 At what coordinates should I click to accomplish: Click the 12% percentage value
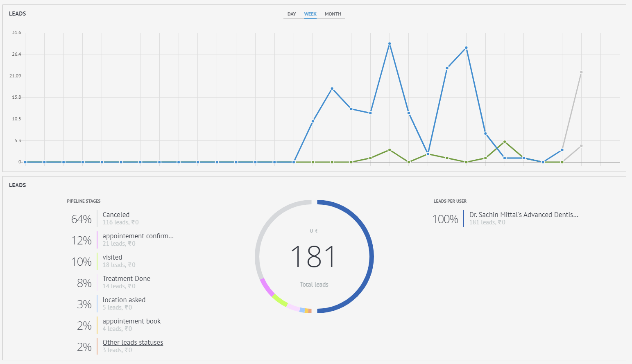tap(81, 240)
